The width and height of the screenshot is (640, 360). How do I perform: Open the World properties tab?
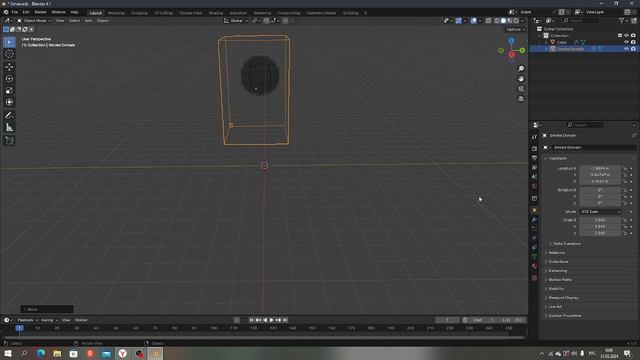[x=534, y=187]
